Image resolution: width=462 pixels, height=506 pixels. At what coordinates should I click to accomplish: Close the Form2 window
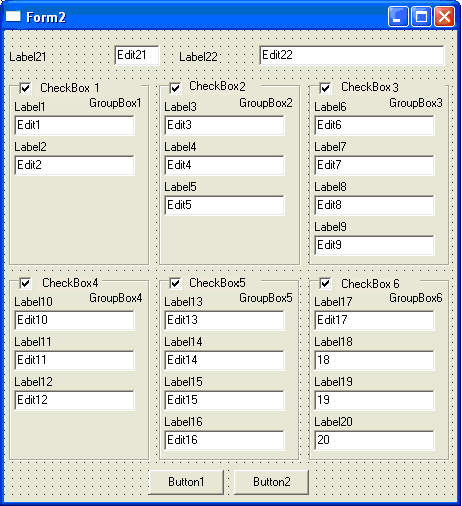tap(444, 16)
